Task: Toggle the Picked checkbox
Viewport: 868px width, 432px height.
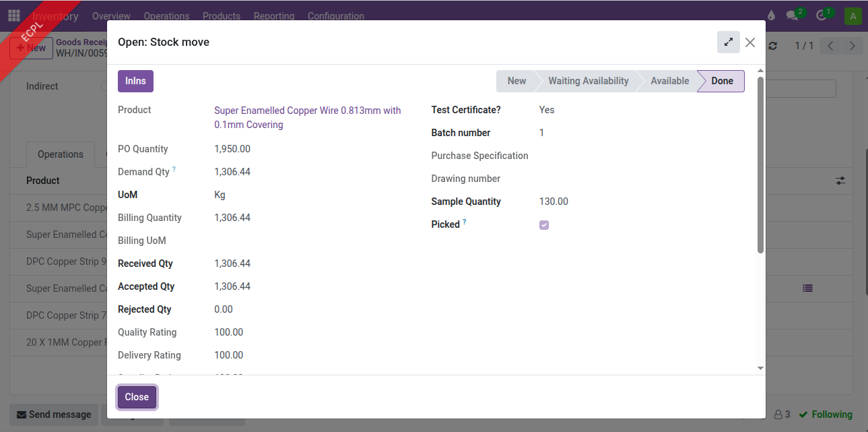Action: pyautogui.click(x=544, y=225)
